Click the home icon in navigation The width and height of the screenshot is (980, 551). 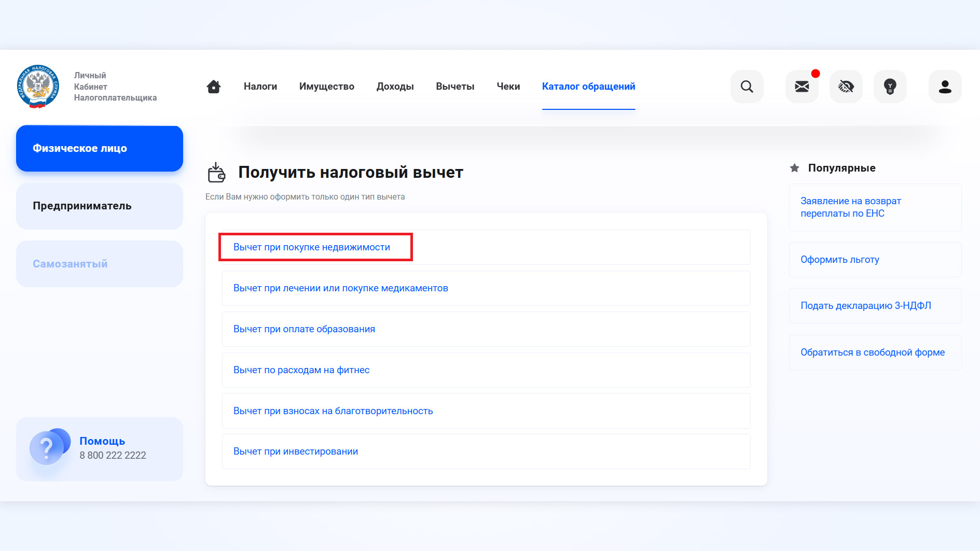point(214,87)
